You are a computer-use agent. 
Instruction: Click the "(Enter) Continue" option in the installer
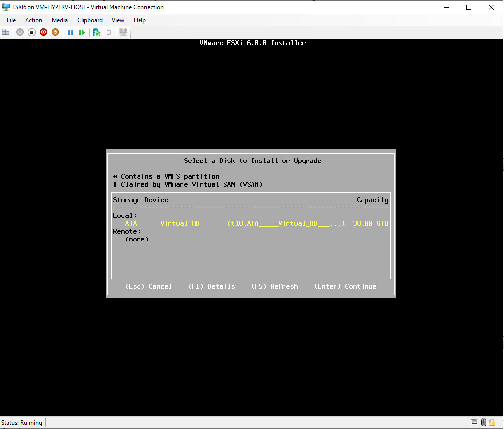point(345,286)
